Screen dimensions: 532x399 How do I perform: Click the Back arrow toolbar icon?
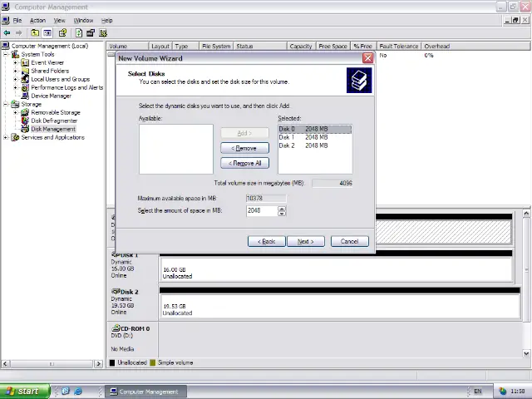[7, 33]
